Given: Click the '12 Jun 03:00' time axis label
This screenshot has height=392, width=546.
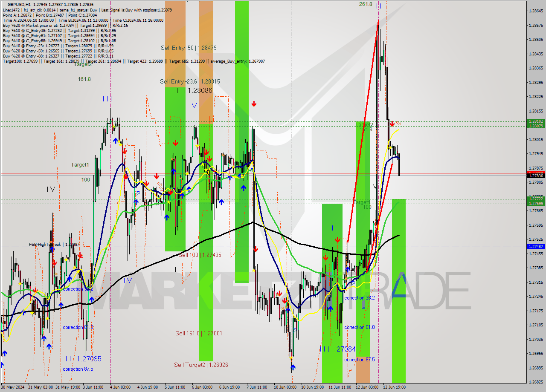Looking at the screenshot, I should pyautogui.click(x=368, y=387).
